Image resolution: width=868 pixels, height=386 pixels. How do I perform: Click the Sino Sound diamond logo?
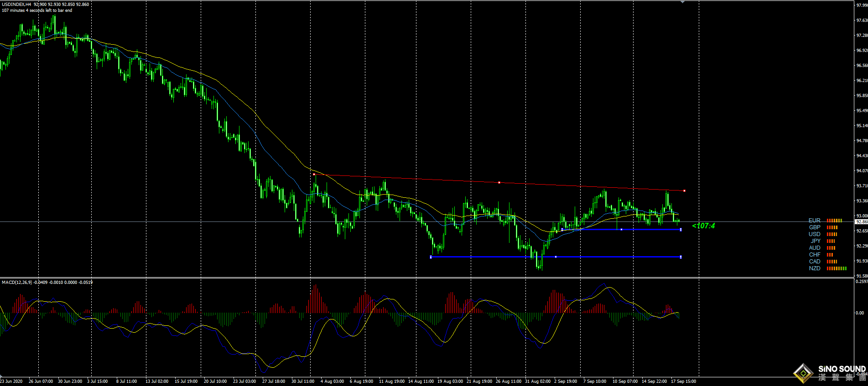pos(803,373)
